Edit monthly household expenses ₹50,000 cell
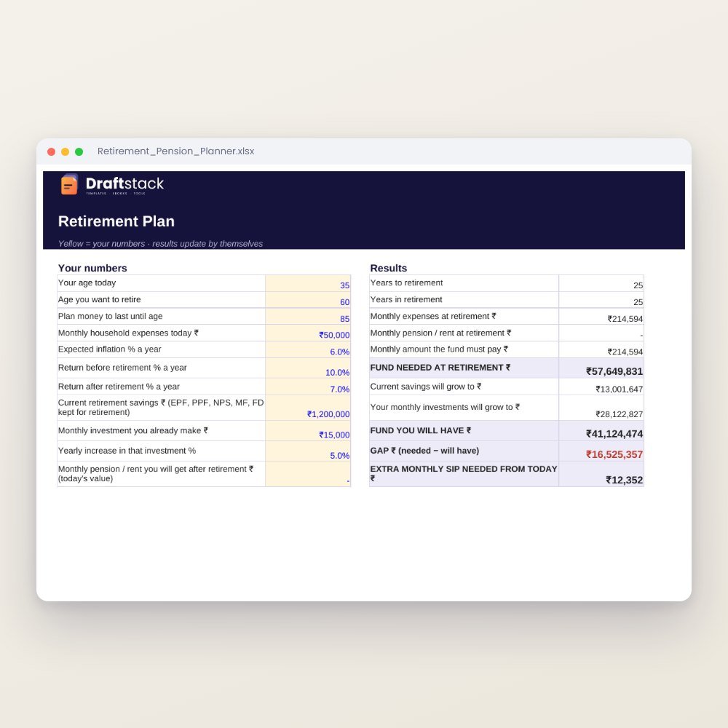 pos(308,333)
